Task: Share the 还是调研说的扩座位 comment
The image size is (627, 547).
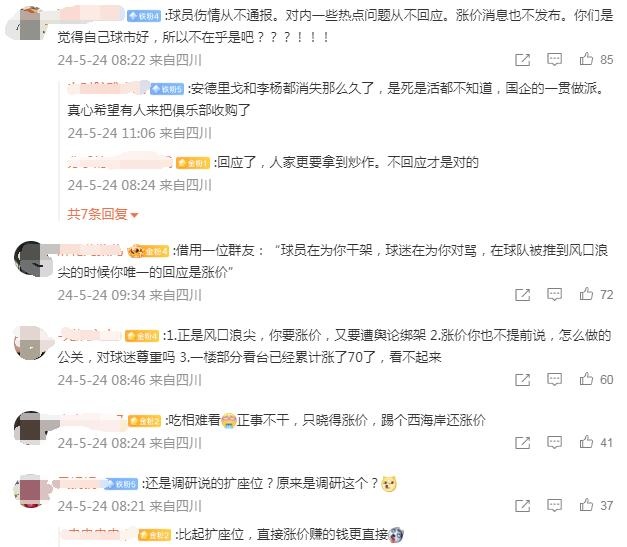Action: click(523, 506)
